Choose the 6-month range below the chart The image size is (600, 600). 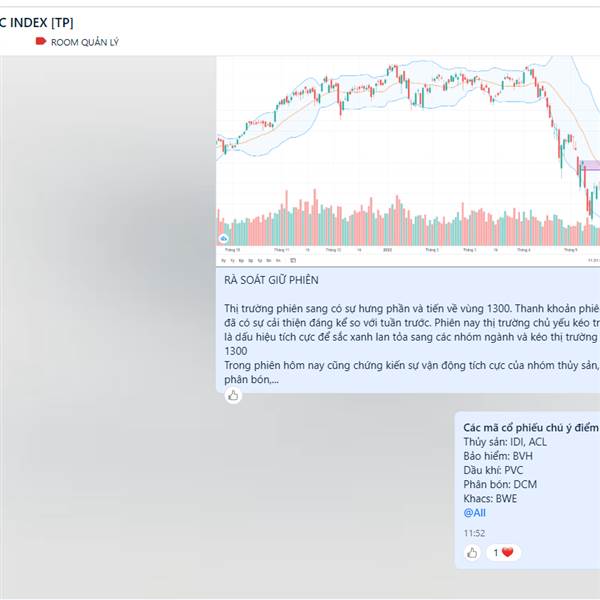coord(241,260)
